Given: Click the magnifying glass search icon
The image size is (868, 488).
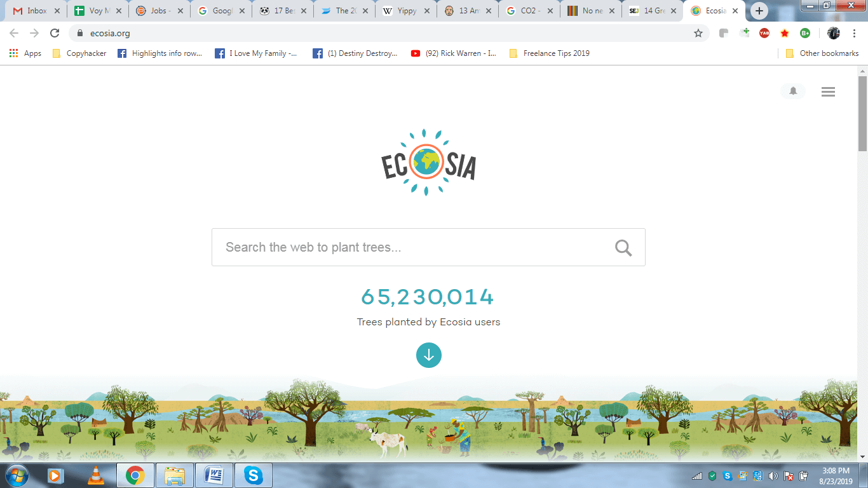Looking at the screenshot, I should [623, 248].
